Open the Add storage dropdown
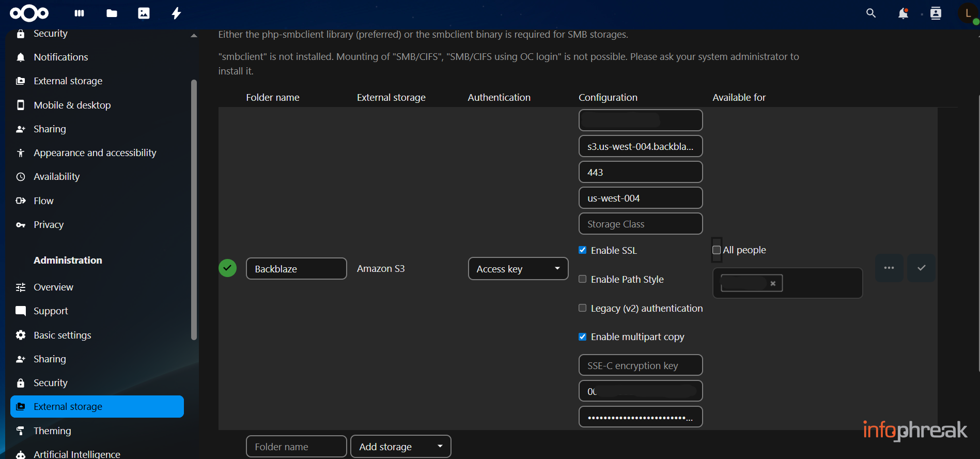Image resolution: width=980 pixels, height=459 pixels. click(401, 447)
